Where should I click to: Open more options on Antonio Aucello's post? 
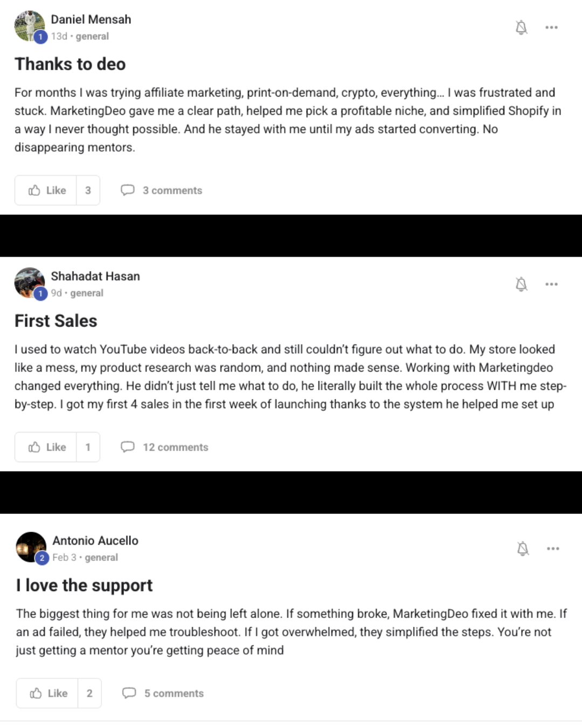(553, 548)
